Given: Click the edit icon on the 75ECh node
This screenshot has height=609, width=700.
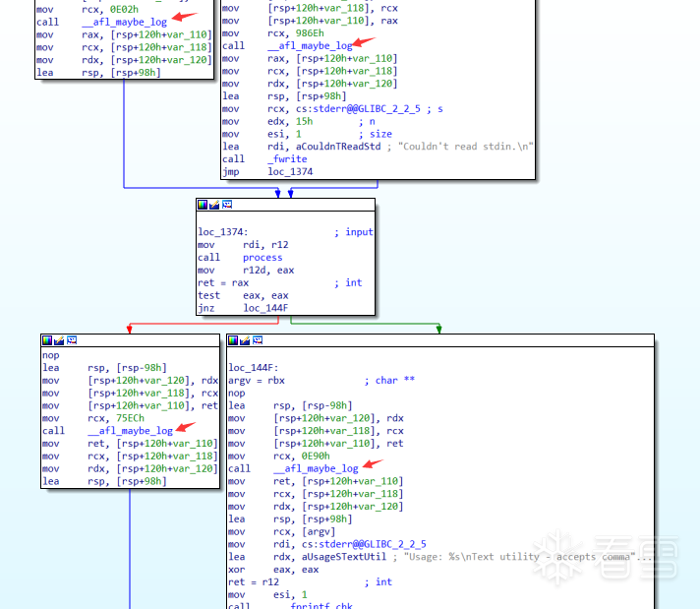Looking at the screenshot, I should [x=59, y=340].
